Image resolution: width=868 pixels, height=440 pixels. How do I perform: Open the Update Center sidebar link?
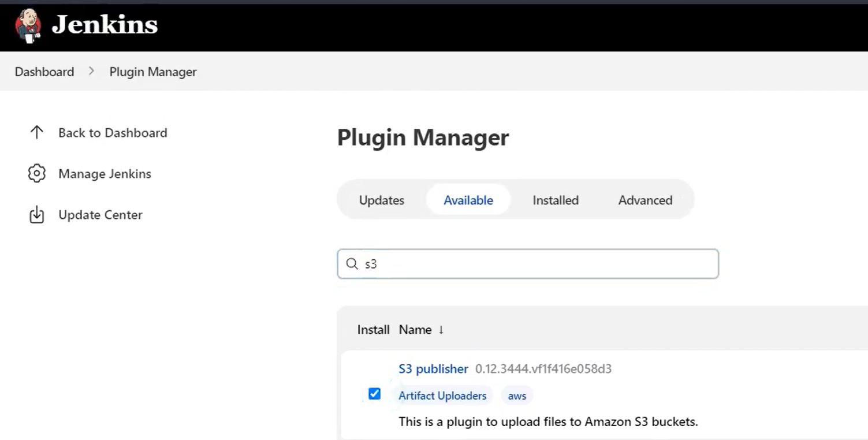[x=100, y=215]
